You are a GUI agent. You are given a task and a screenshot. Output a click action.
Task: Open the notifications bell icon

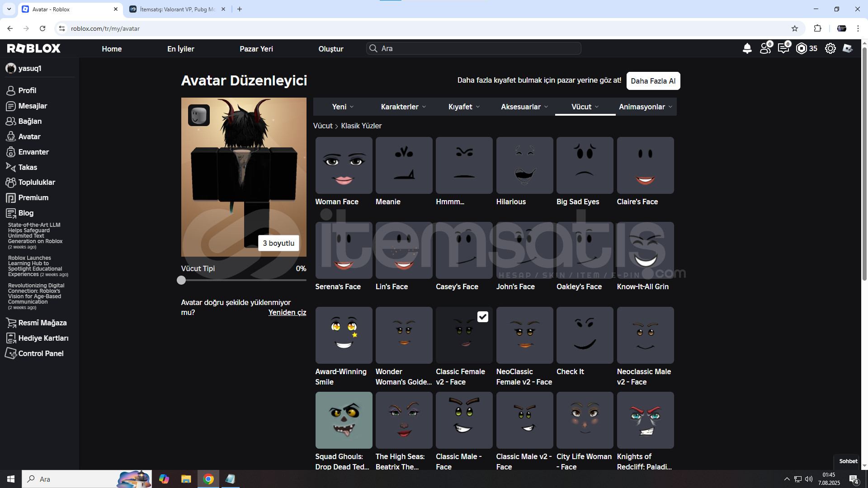pyautogui.click(x=747, y=48)
